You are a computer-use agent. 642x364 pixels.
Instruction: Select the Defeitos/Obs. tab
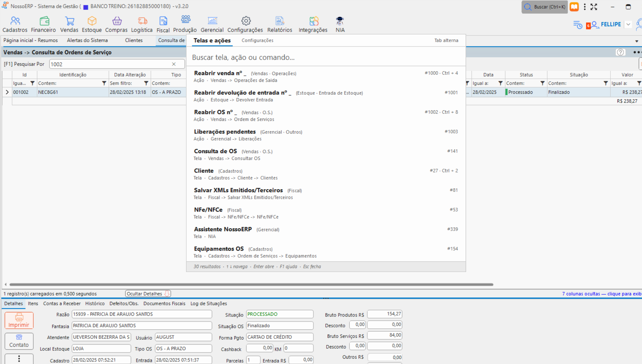click(x=124, y=304)
